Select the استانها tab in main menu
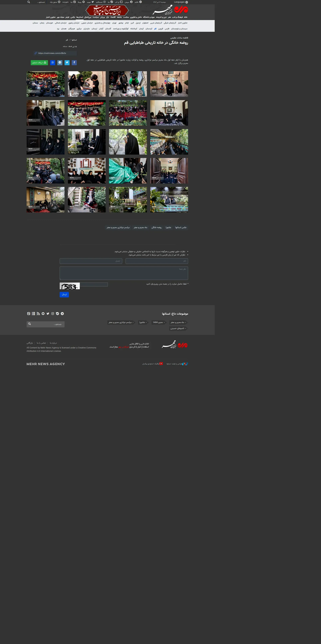 [80, 17]
